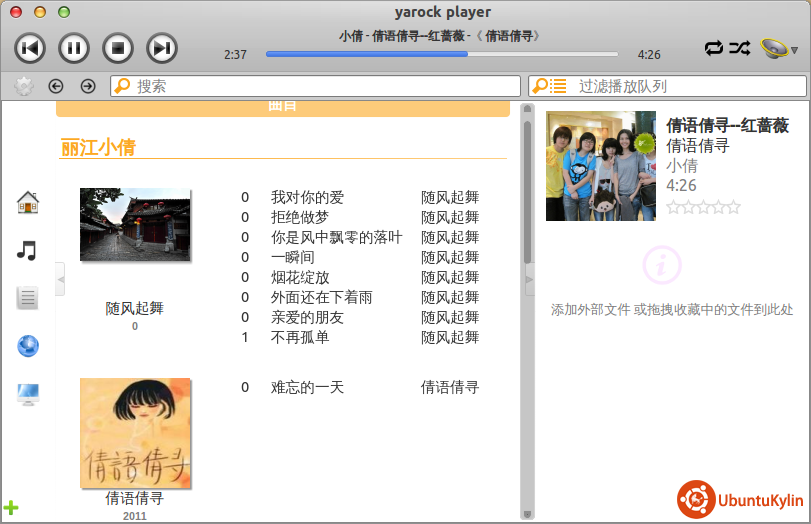Image resolution: width=811 pixels, height=524 pixels.
Task: Go forward with the right arrow
Action: 88,86
